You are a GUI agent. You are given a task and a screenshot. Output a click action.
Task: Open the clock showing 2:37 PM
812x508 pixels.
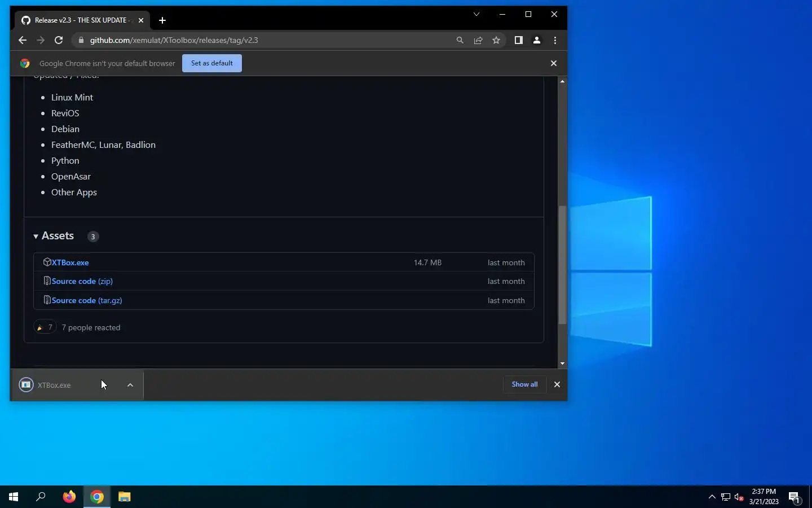[764, 497]
